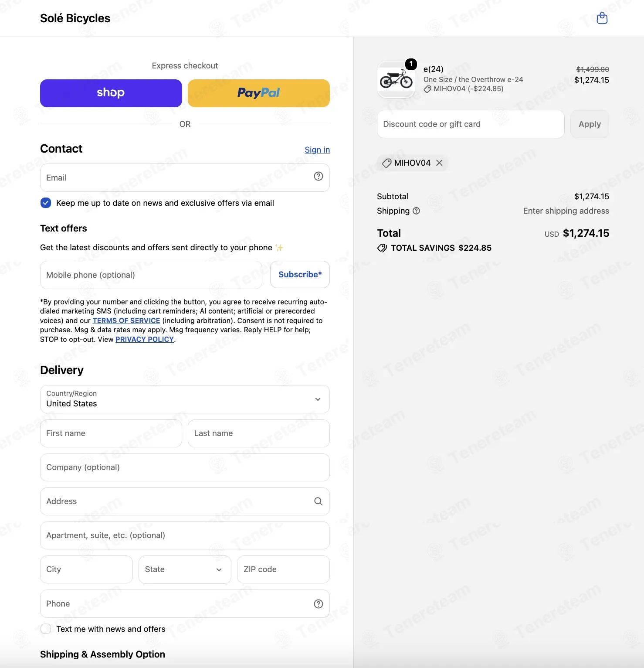Expand the State dropdown

185,569
